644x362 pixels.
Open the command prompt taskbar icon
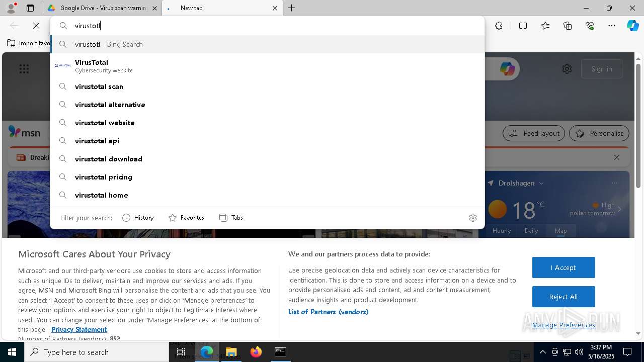pos(280,352)
